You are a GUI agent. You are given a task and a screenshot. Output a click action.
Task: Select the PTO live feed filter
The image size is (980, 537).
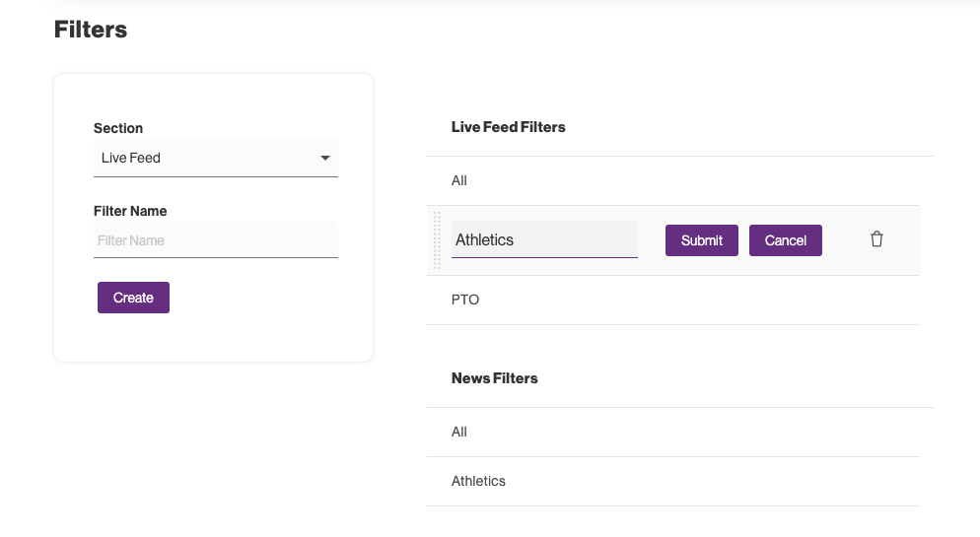[x=465, y=300]
